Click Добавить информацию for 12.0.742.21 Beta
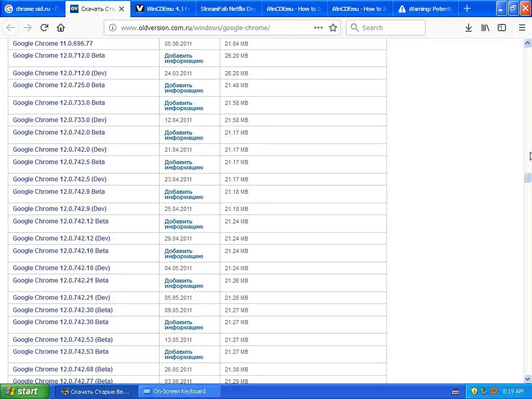Viewport: 532px width, 399px height. pyautogui.click(x=184, y=283)
